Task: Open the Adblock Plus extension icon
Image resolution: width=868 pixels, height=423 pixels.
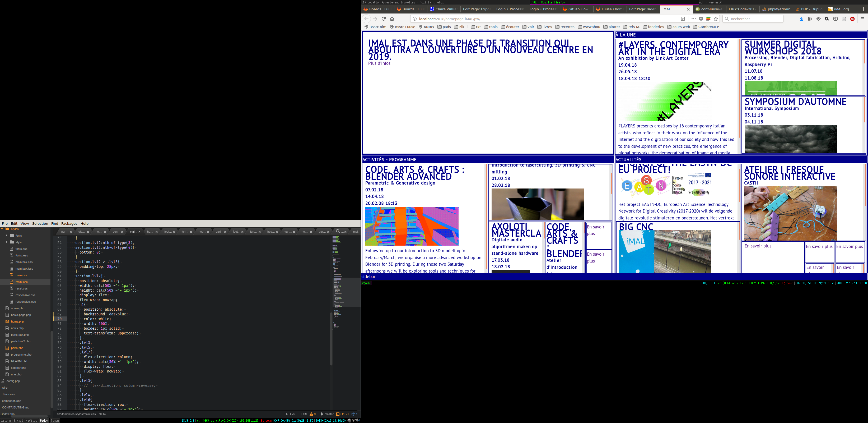Action: point(852,19)
